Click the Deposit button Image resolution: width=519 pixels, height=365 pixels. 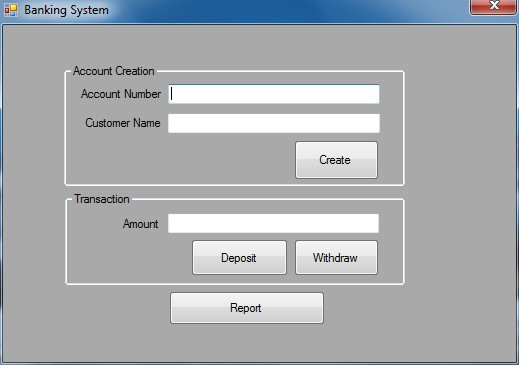[x=239, y=258]
